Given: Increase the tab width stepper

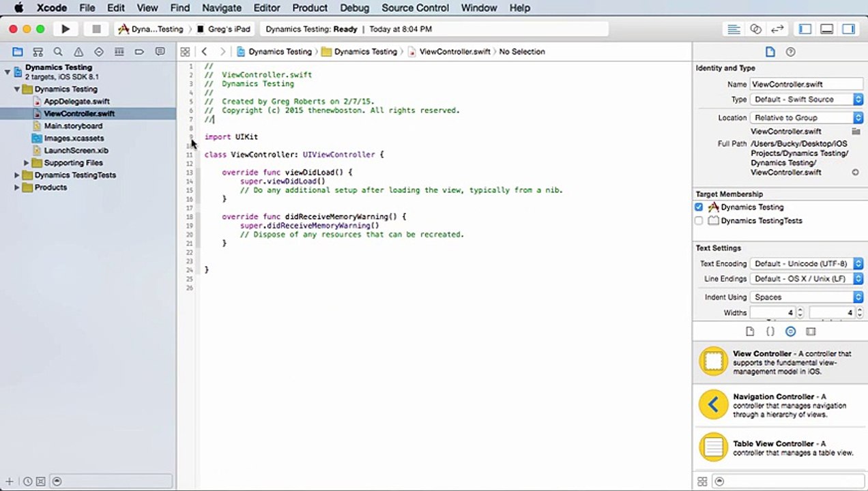Looking at the screenshot, I should (800, 310).
